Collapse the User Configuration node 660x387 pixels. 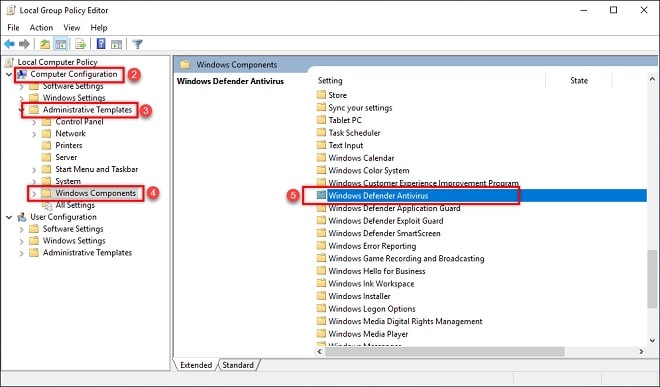(9, 217)
